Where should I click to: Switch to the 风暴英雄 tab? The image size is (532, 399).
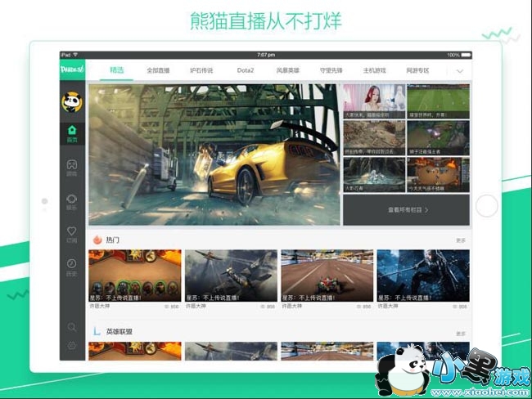pos(288,70)
